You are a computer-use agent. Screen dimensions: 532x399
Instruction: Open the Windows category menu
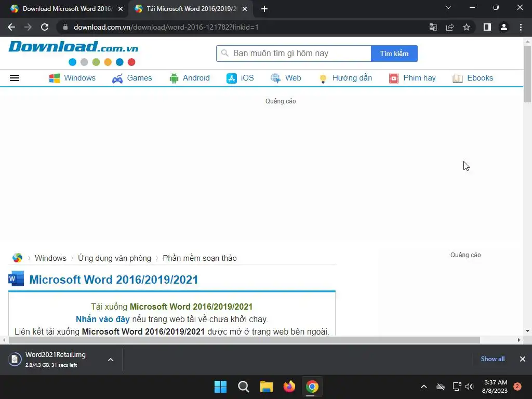point(72,78)
